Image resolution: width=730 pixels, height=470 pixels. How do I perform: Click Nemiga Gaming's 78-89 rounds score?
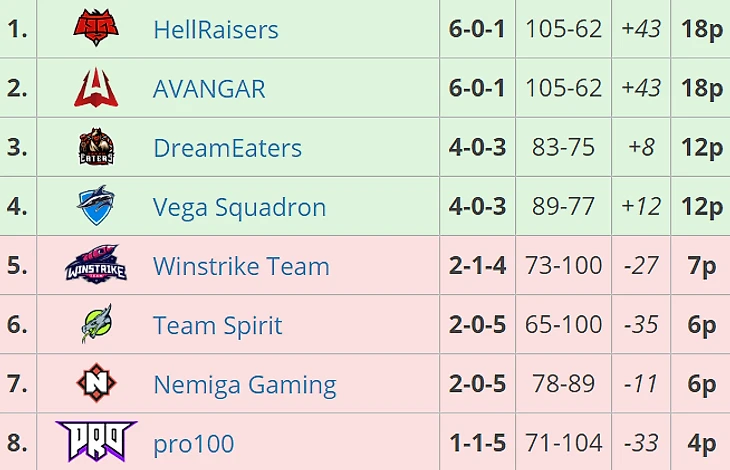(564, 384)
